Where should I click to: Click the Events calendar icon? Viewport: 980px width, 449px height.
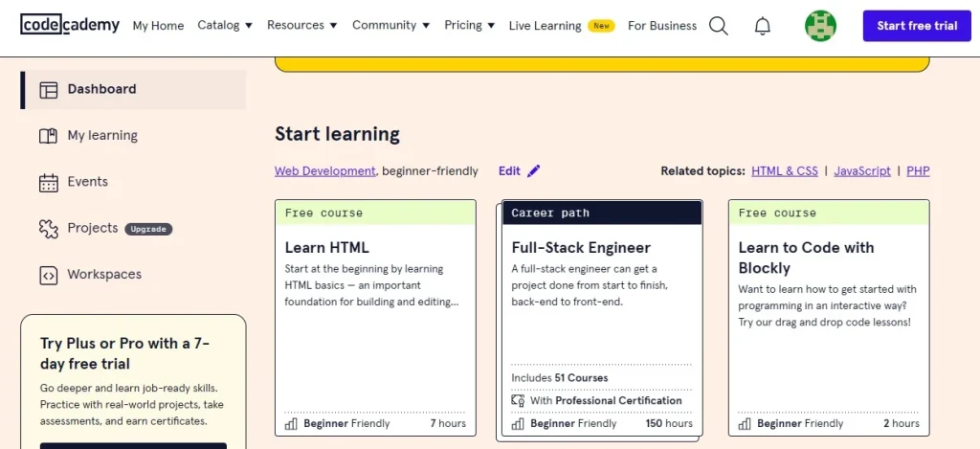pyautogui.click(x=48, y=182)
